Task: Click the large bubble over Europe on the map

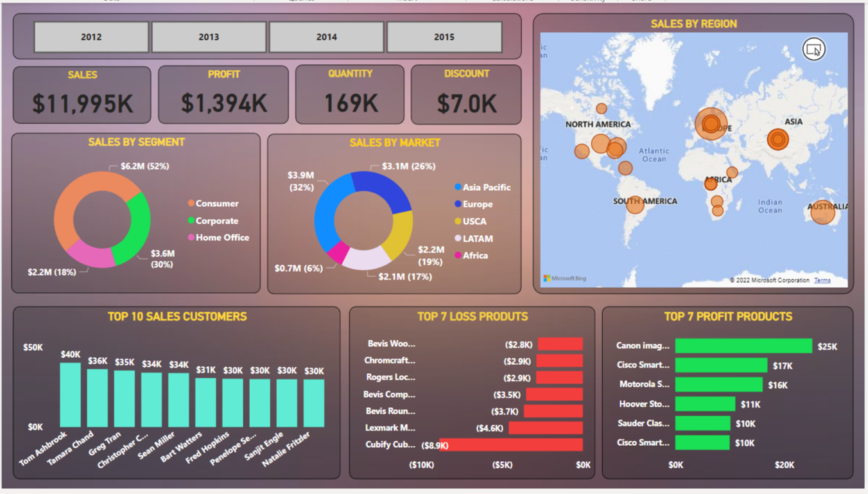Action: pyautogui.click(x=713, y=122)
